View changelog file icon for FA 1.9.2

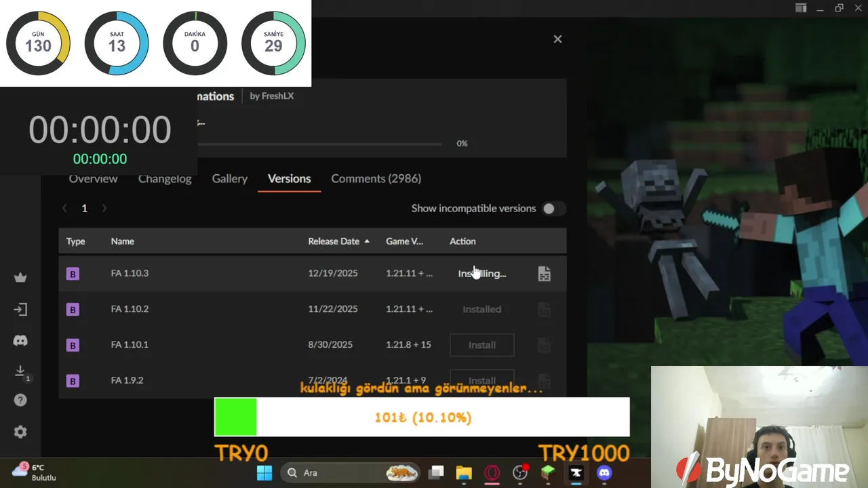pos(544,381)
